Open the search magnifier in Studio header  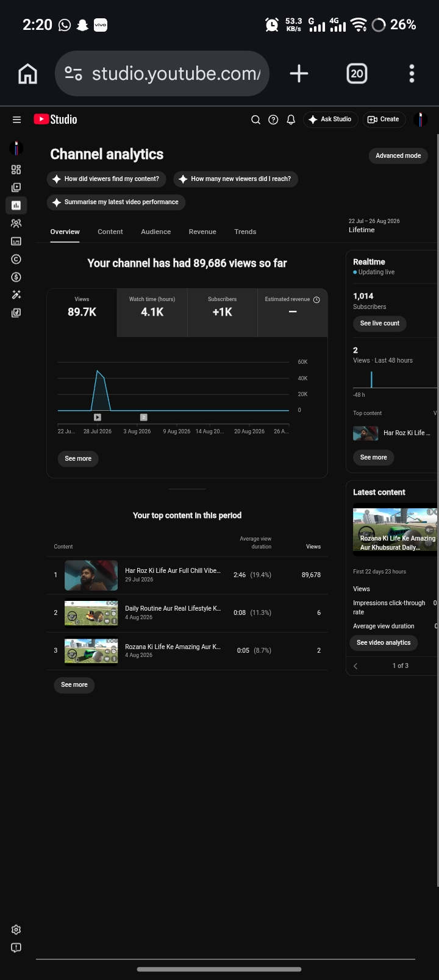pyautogui.click(x=256, y=119)
